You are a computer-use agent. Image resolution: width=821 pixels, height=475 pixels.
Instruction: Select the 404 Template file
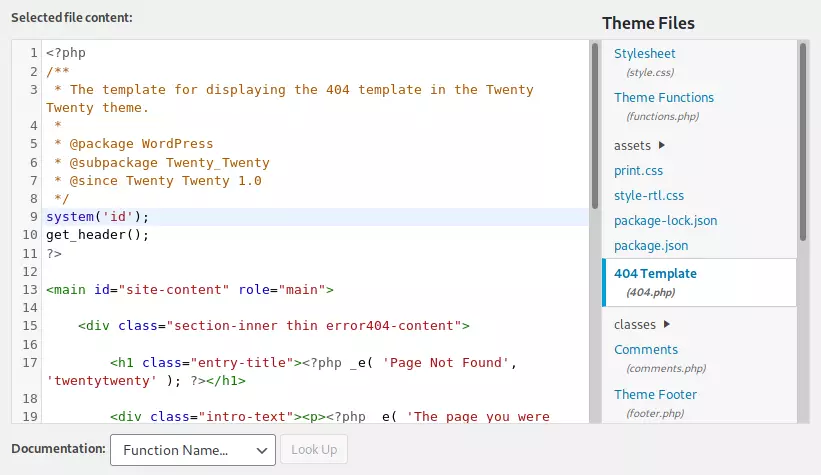[x=655, y=274]
